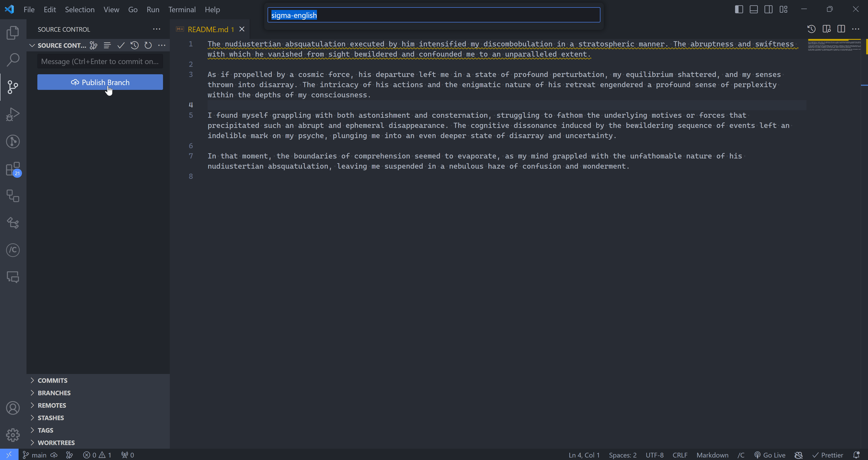The width and height of the screenshot is (868, 460).
Task: Open the Accounts icon in activity bar
Action: (13, 408)
